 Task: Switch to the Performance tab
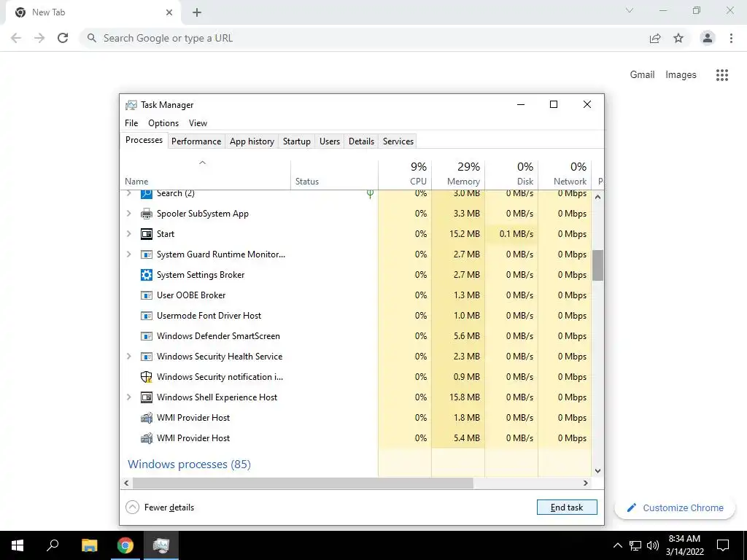(x=196, y=141)
